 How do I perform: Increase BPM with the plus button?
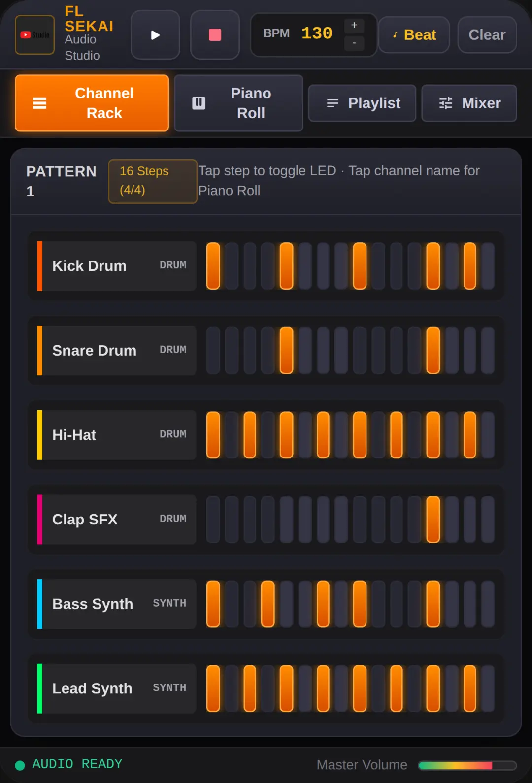pyautogui.click(x=354, y=25)
